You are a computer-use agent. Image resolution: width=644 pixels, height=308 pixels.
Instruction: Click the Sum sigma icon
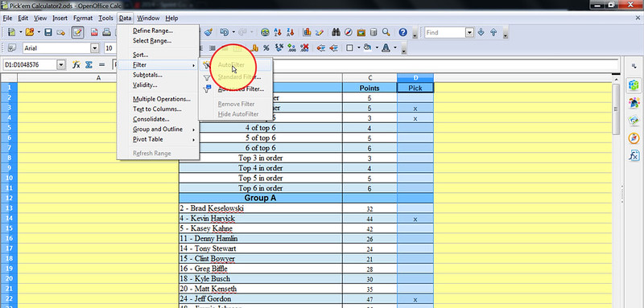pos(89,64)
